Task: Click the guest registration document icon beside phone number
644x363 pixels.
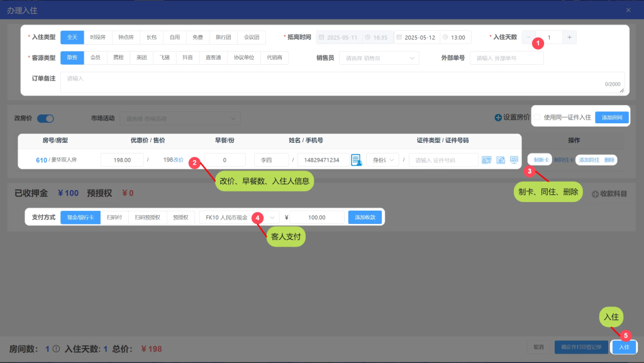Action: 356,160
